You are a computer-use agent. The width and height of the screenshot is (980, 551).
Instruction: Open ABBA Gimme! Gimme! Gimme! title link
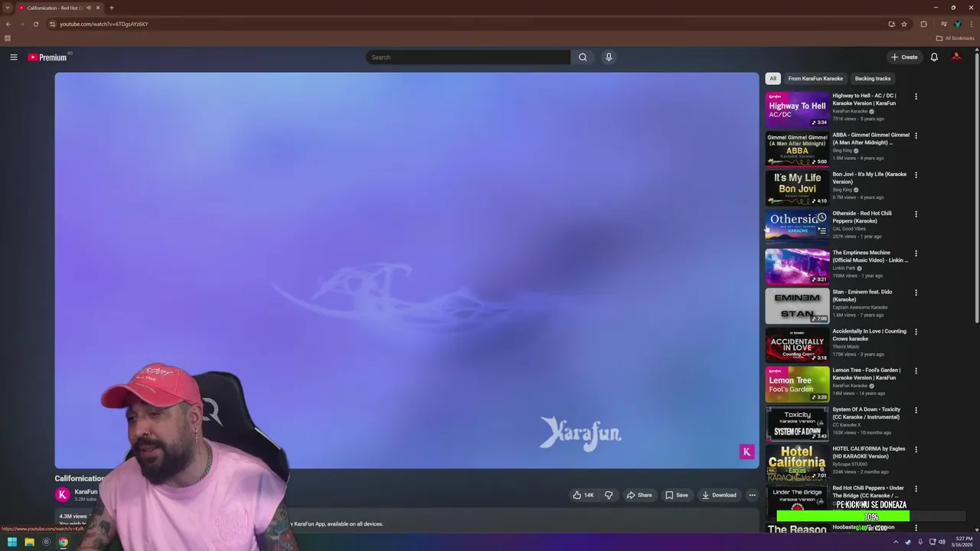[871, 139]
